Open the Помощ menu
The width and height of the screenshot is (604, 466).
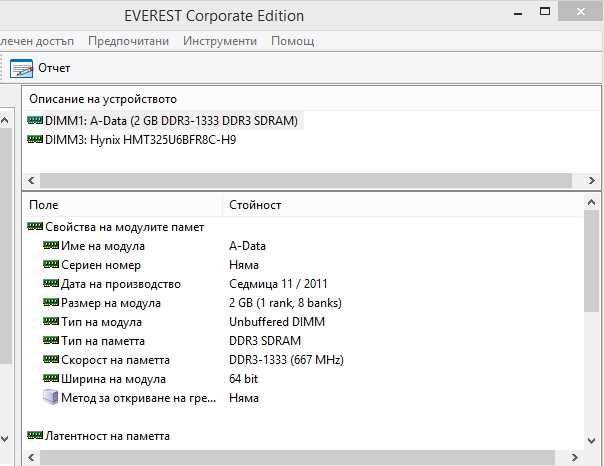tap(293, 41)
